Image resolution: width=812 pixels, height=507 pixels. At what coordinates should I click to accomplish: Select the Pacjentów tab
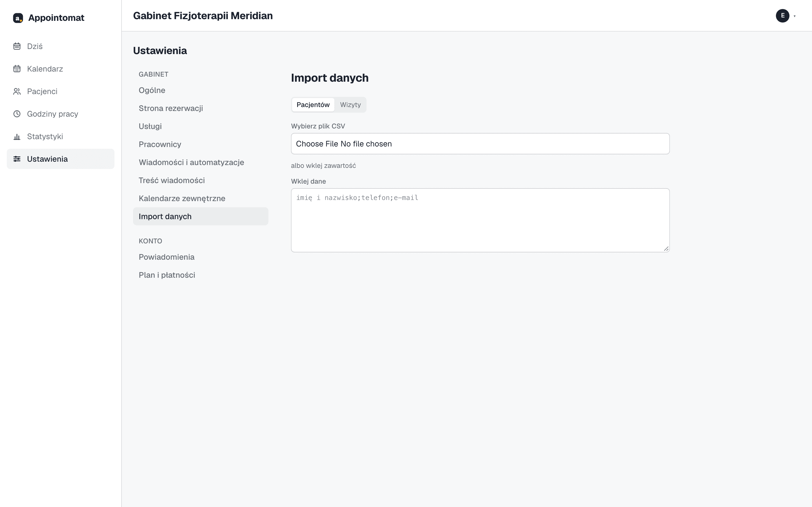[x=313, y=104]
